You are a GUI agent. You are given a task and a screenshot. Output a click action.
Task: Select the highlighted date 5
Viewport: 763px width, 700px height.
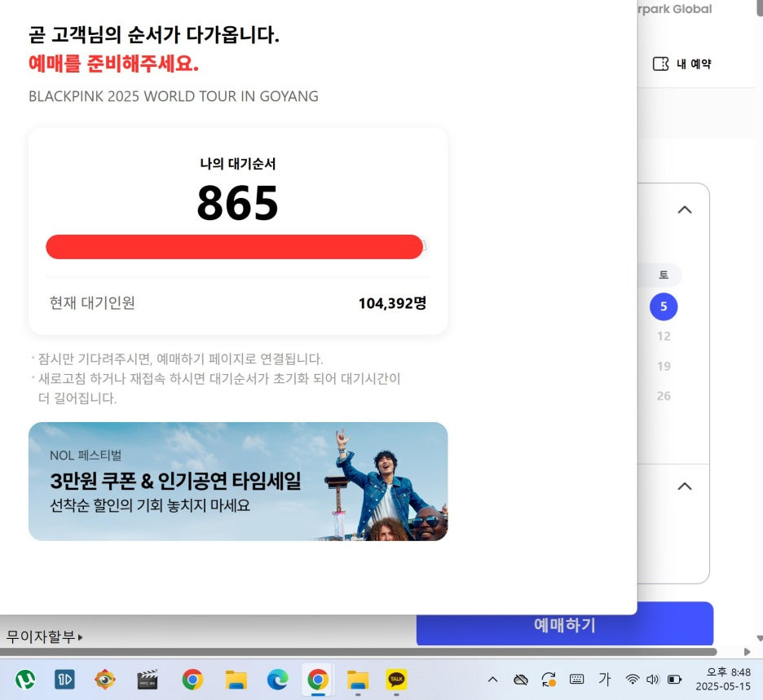click(664, 306)
